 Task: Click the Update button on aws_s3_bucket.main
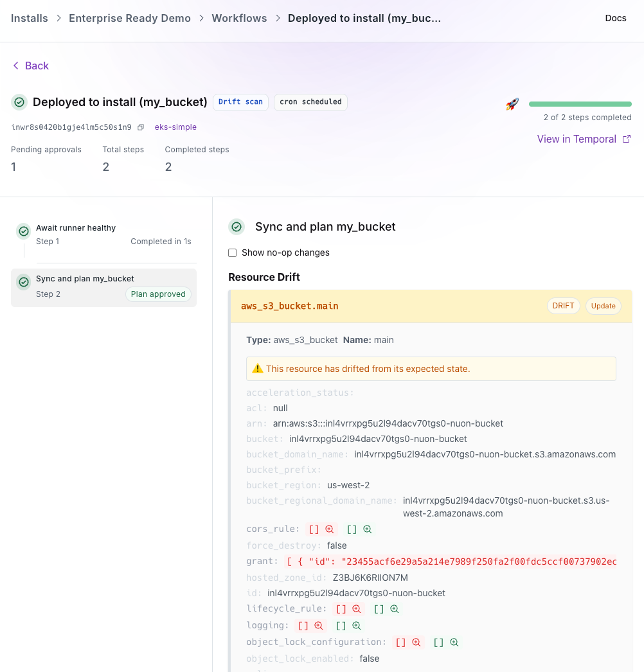tap(603, 306)
